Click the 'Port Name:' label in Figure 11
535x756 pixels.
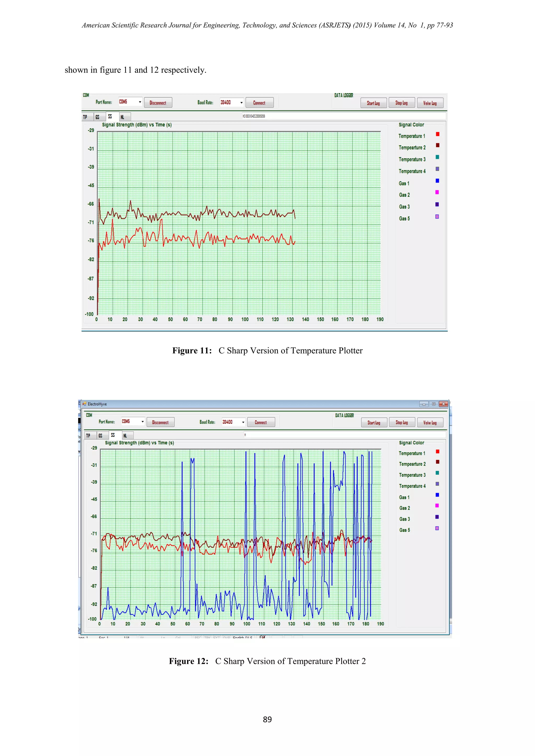[x=104, y=102]
